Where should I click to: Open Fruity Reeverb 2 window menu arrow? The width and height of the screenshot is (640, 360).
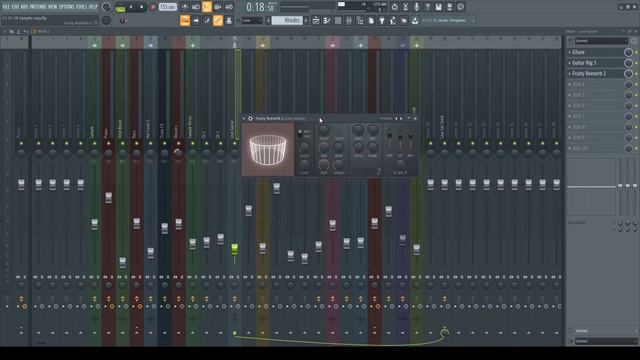(x=244, y=118)
